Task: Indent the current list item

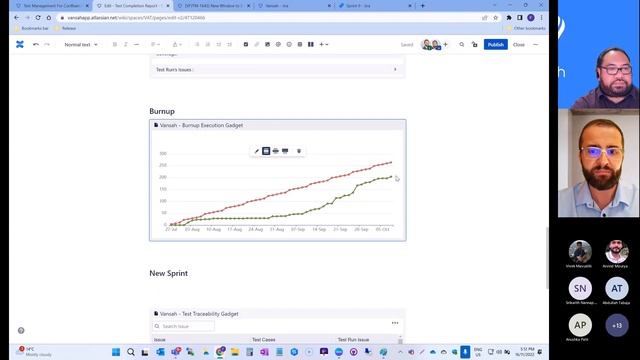Action: [x=229, y=44]
